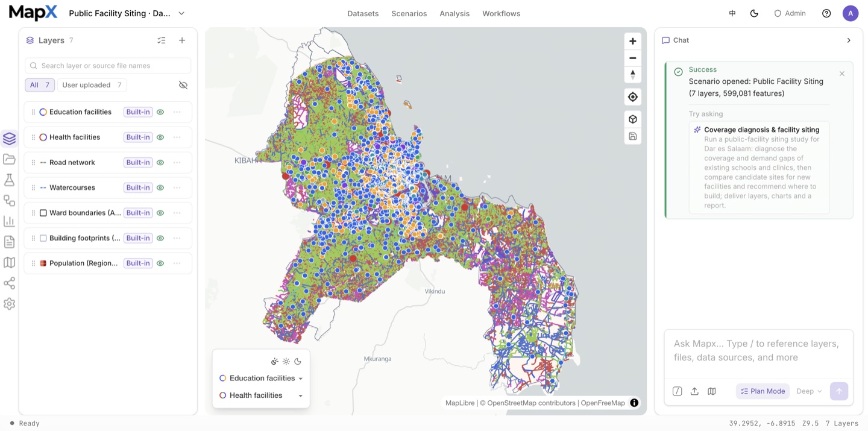This screenshot has height=431, width=868.
Task: Toggle visibility of Population layer
Action: coord(160,263)
